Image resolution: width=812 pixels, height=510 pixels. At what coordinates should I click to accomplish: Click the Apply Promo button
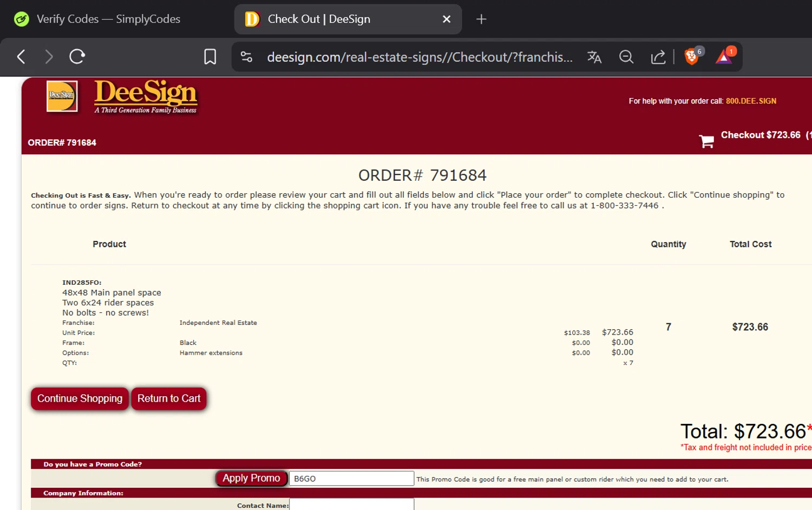tap(251, 478)
